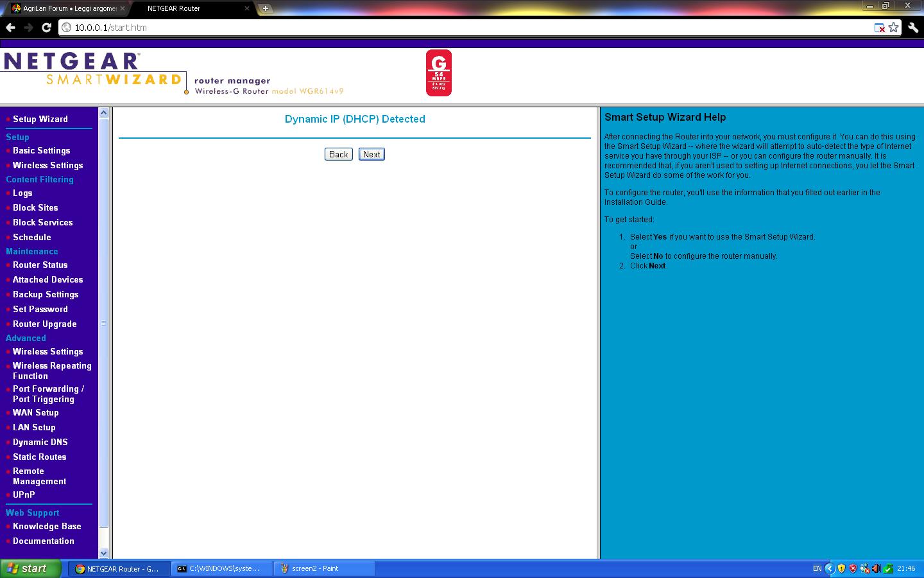
Task: Click the taskbar clock showing 21:46
Action: click(x=906, y=568)
